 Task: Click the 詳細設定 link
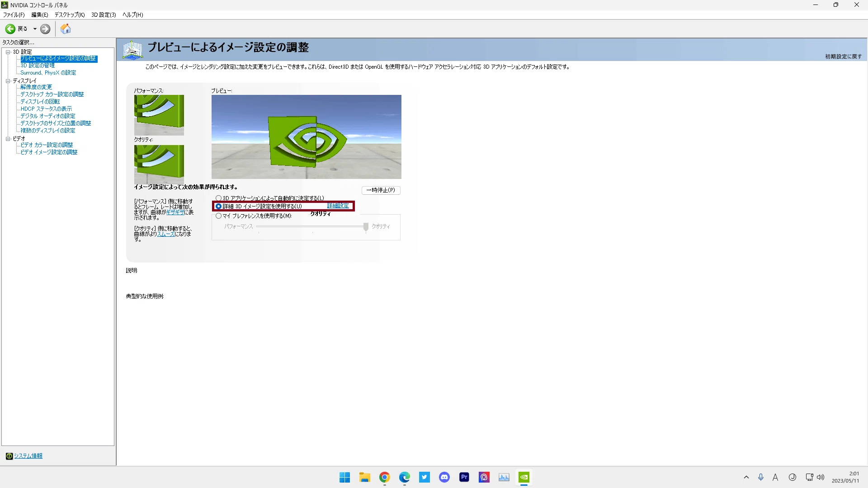tap(338, 206)
